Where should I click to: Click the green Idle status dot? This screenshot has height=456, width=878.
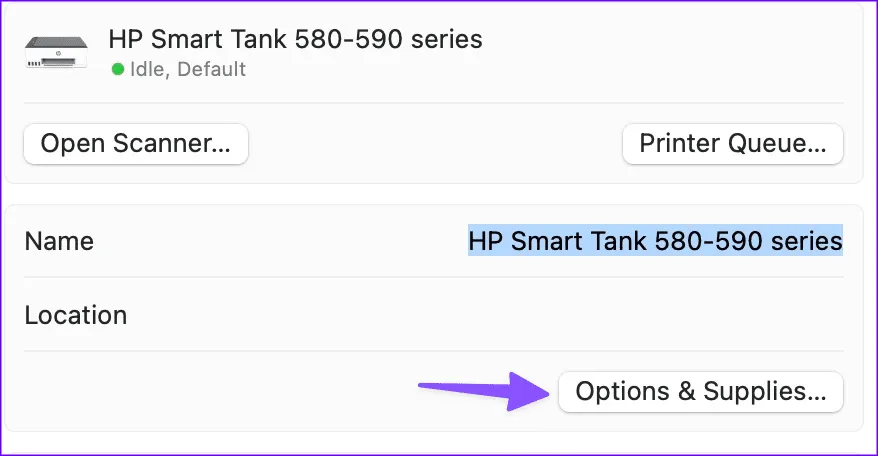(x=118, y=70)
